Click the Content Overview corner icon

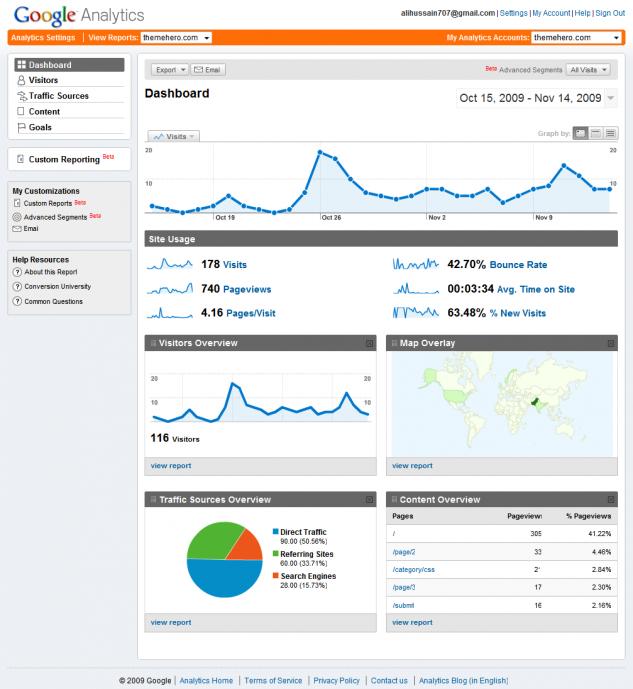[611, 500]
